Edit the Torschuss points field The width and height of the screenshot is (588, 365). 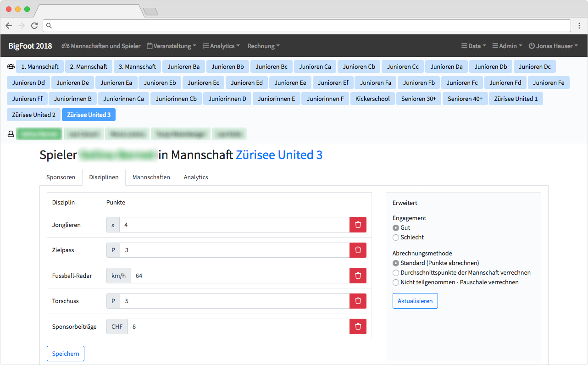(235, 301)
